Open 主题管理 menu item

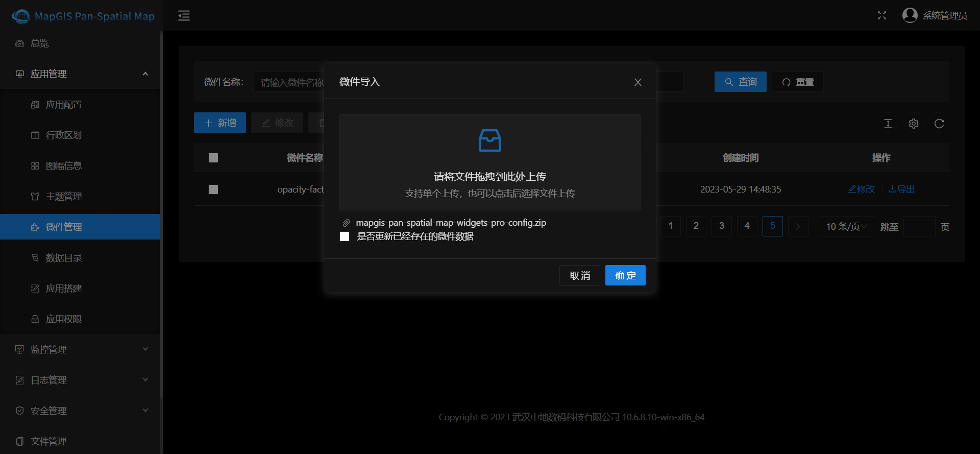(80, 197)
